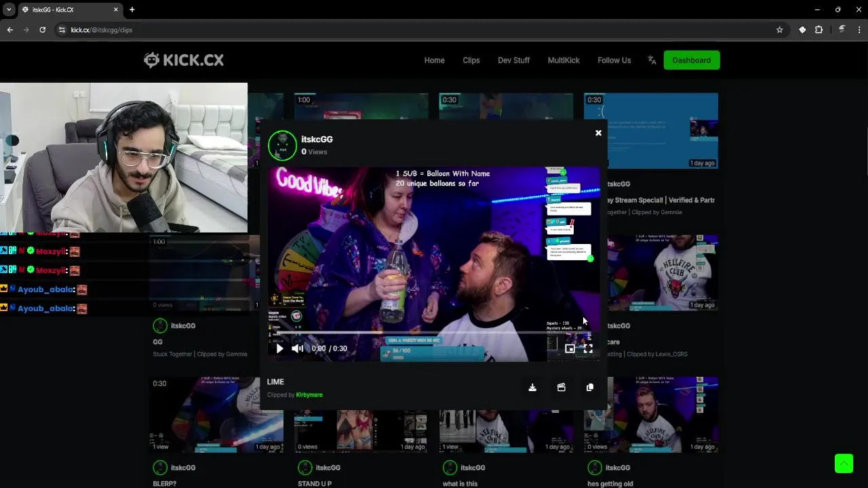Open a new browser tab
The width and height of the screenshot is (868, 488).
click(x=132, y=9)
